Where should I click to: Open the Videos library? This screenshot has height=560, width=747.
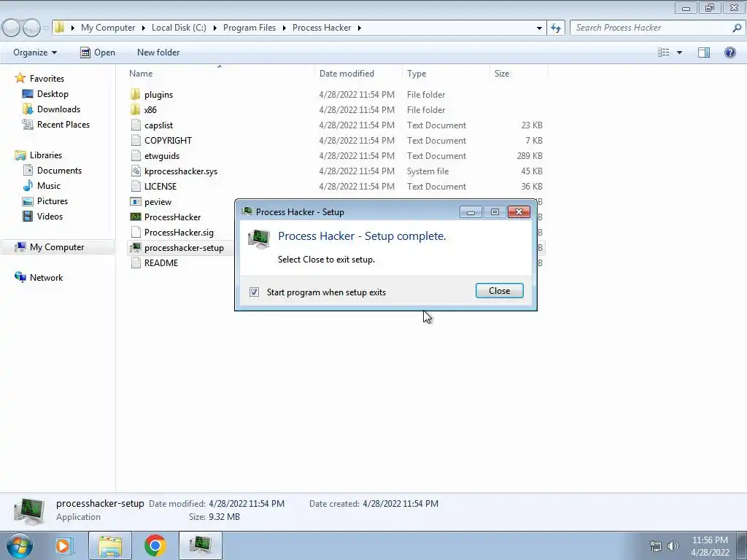pyautogui.click(x=50, y=216)
